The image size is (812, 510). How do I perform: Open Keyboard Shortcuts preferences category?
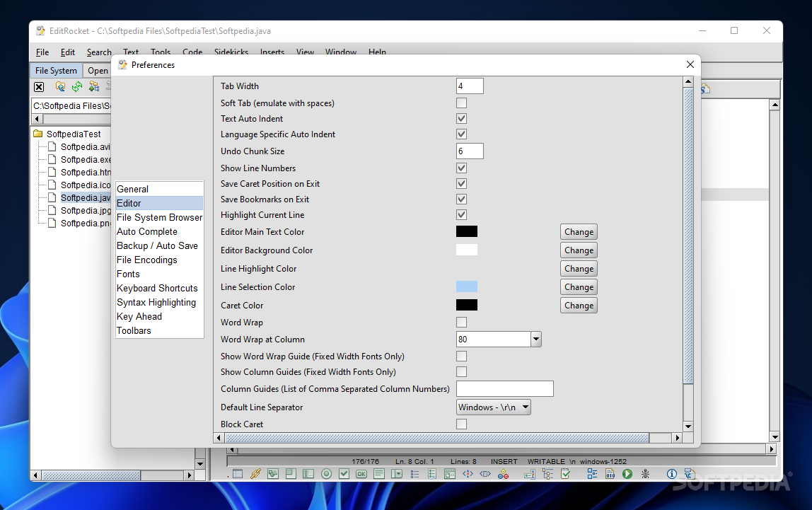160,288
